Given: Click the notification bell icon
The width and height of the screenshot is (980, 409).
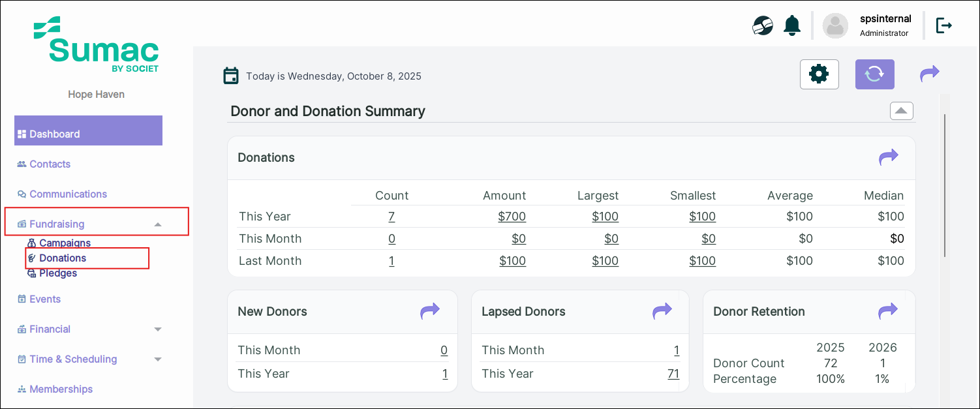Looking at the screenshot, I should point(792,25).
